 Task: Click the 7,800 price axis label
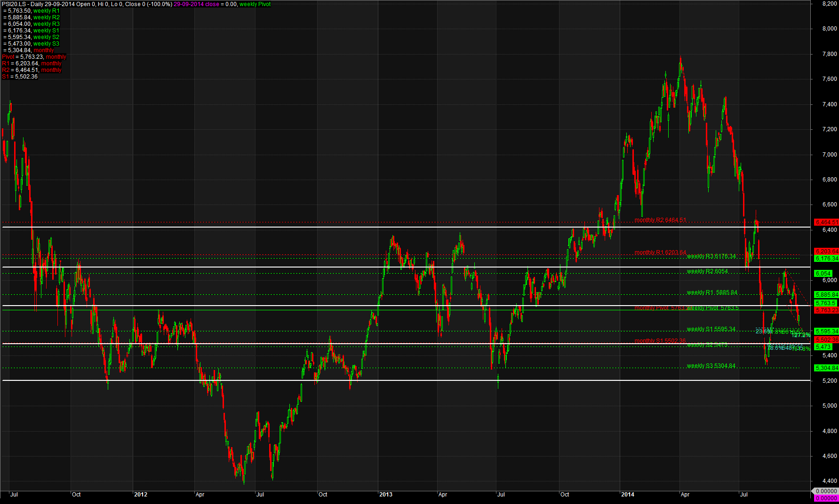(x=830, y=54)
